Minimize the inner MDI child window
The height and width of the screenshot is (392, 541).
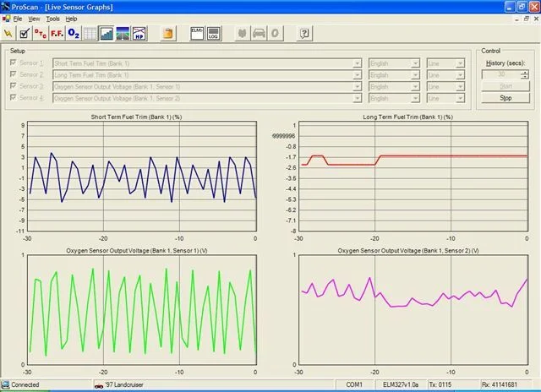516,19
